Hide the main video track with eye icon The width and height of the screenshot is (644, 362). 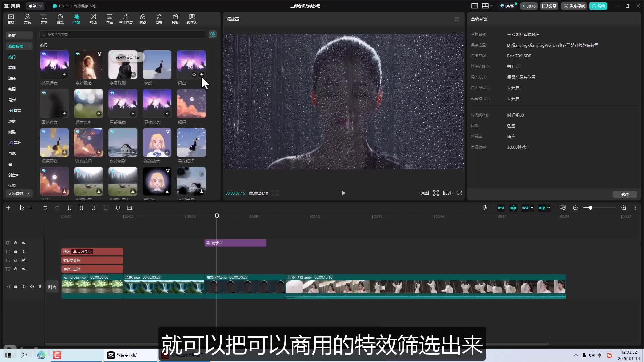(24, 287)
